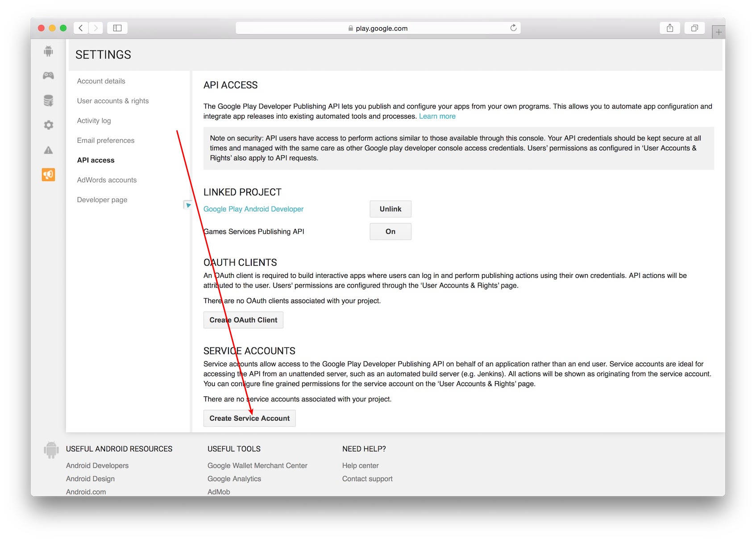Click the API ACCESS heading
756x540 pixels.
click(x=231, y=85)
